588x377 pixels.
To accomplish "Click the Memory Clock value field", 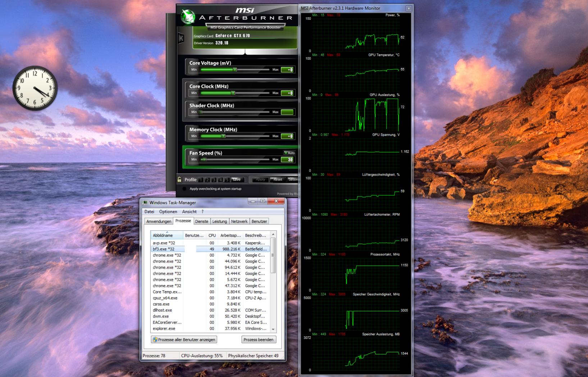I will click(x=287, y=136).
